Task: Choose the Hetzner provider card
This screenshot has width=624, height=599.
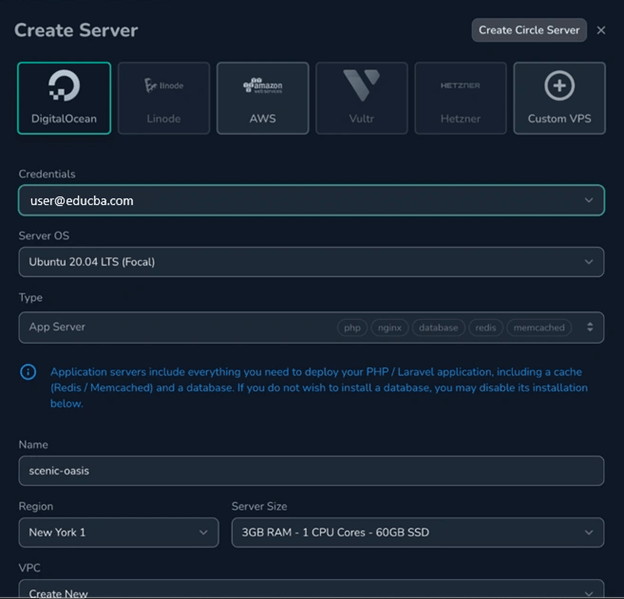Action: 460,98
